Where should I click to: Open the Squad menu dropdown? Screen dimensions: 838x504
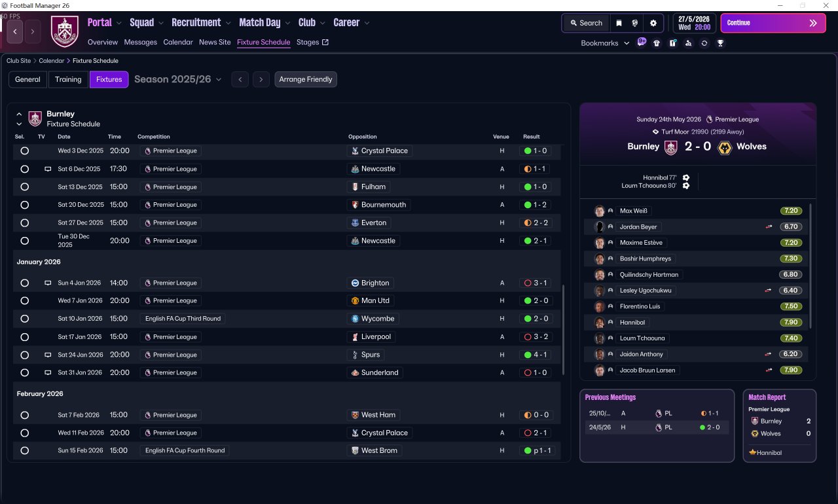[147, 22]
